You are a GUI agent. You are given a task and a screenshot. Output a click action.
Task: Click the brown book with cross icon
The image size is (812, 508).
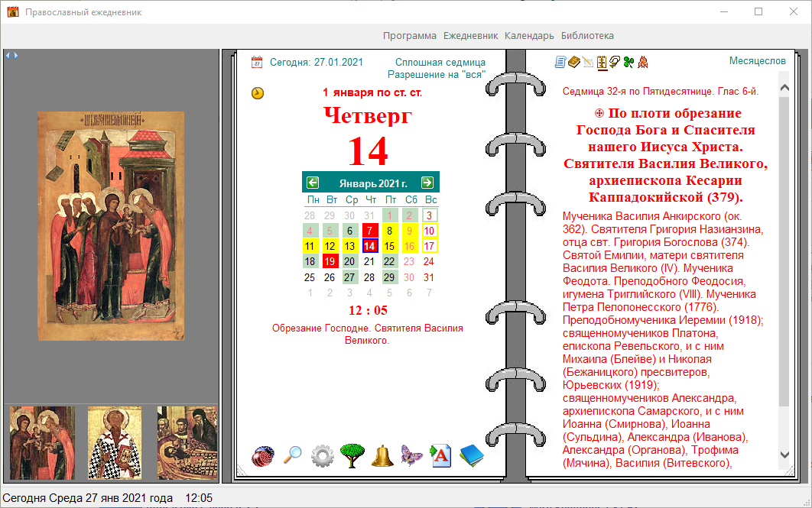pos(573,62)
